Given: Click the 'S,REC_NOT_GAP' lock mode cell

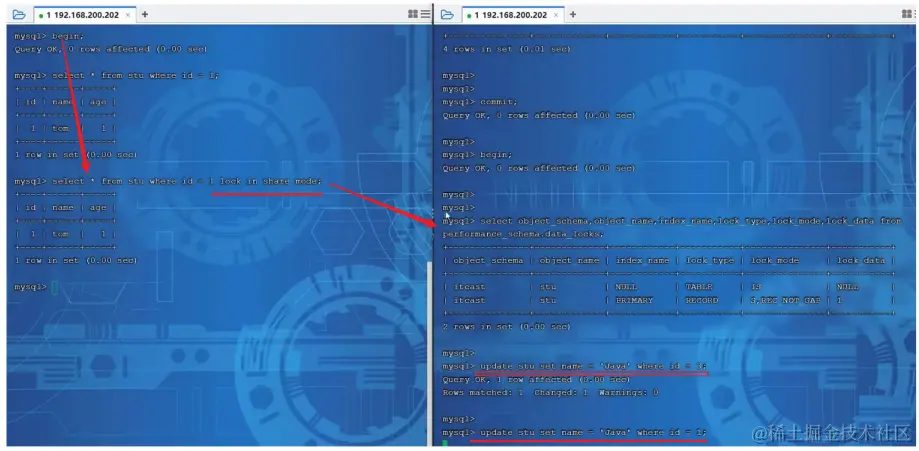Looking at the screenshot, I should [x=785, y=300].
